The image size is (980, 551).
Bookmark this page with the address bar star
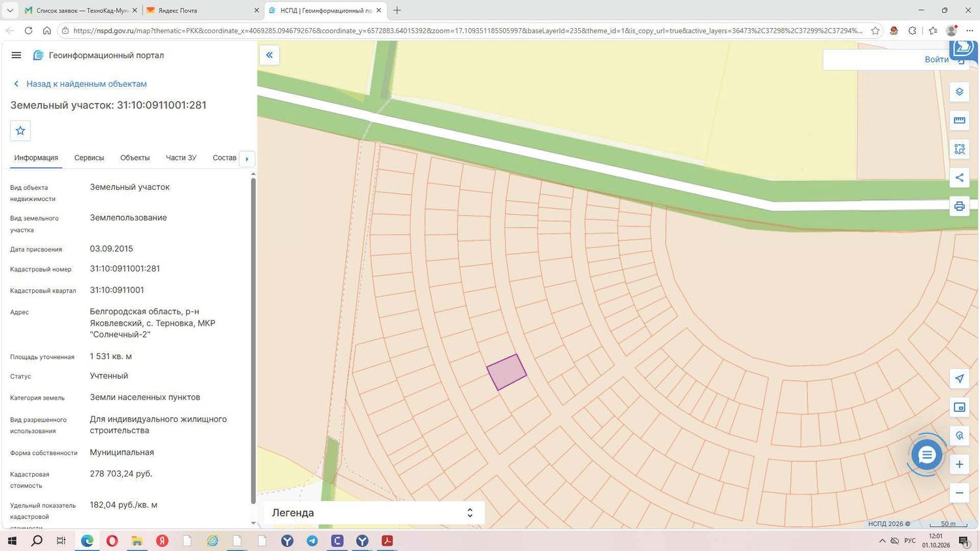click(875, 31)
